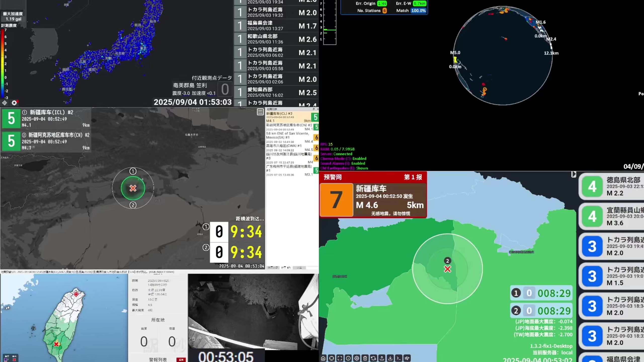Select the 广东梅州市平远县 list row
This screenshot has height=362, width=644.
coord(292,170)
